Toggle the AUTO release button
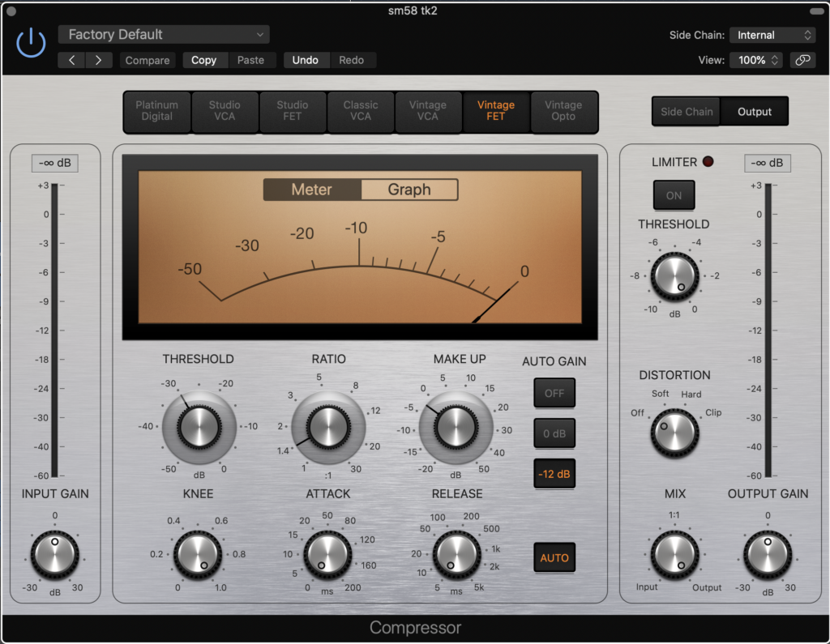The width and height of the screenshot is (830, 644). pyautogui.click(x=554, y=557)
